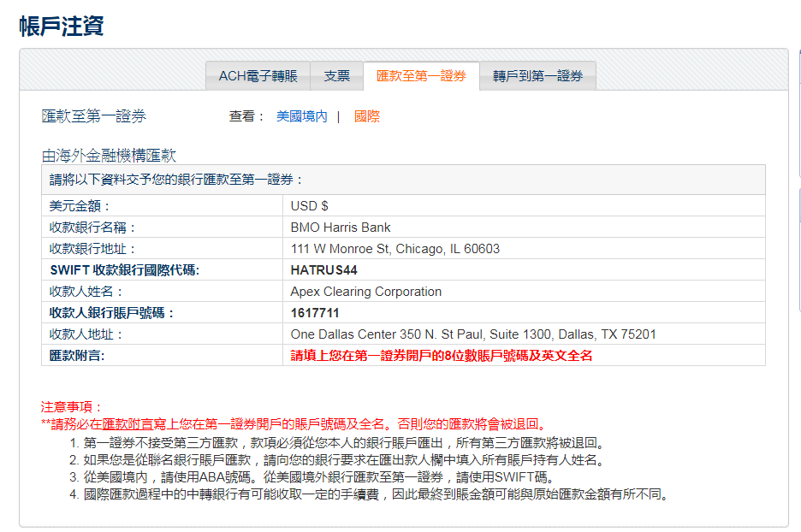View 美國境內 wire instructions
Screen dimensions: 801x532
[302, 116]
